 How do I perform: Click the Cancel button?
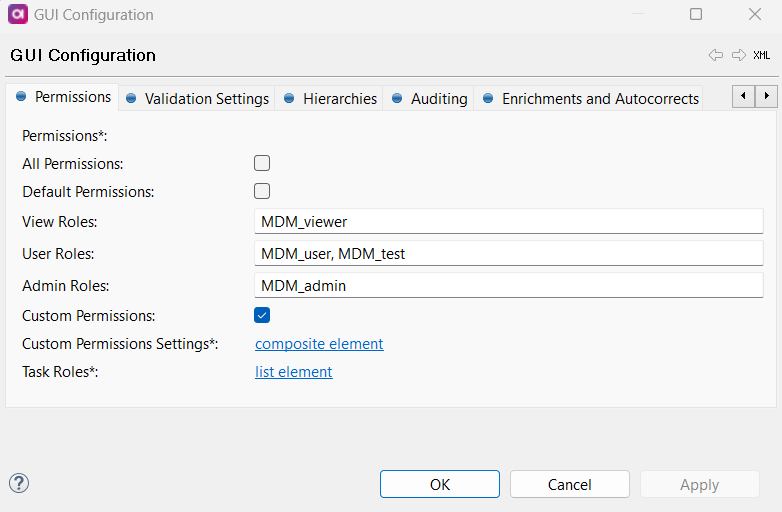[x=569, y=484]
